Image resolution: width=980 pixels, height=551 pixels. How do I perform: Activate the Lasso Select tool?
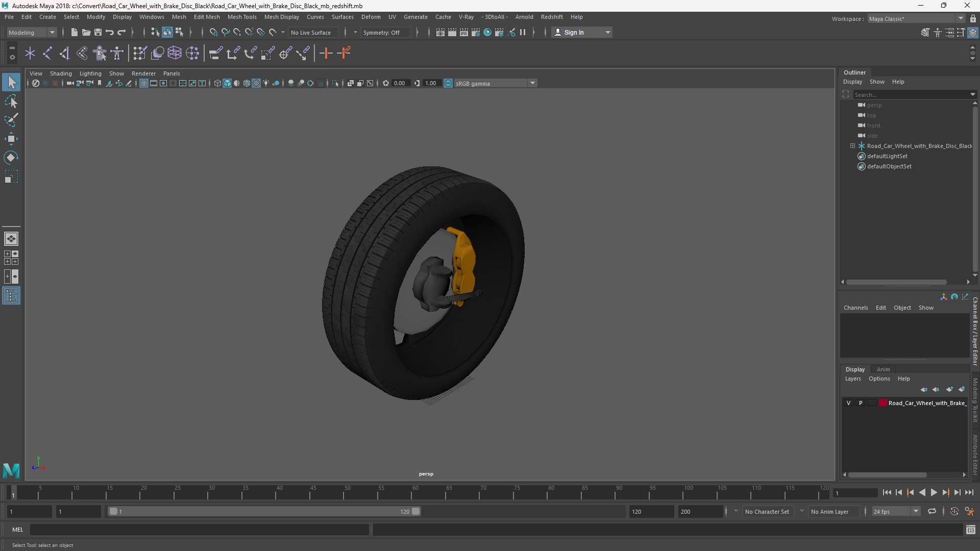coord(11,101)
